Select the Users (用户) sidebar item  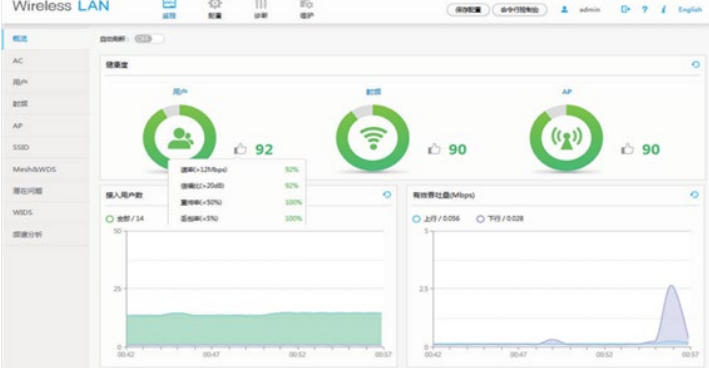(x=45, y=82)
